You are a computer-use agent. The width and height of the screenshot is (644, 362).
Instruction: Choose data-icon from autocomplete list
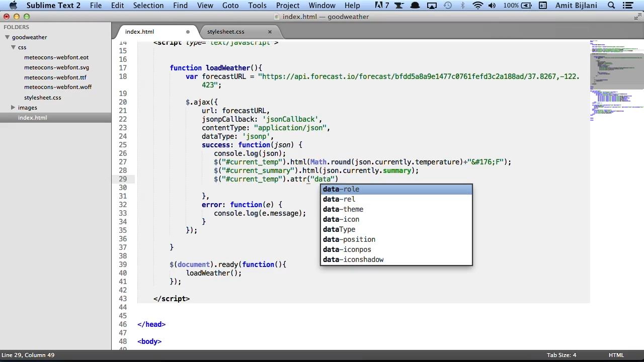396,219
